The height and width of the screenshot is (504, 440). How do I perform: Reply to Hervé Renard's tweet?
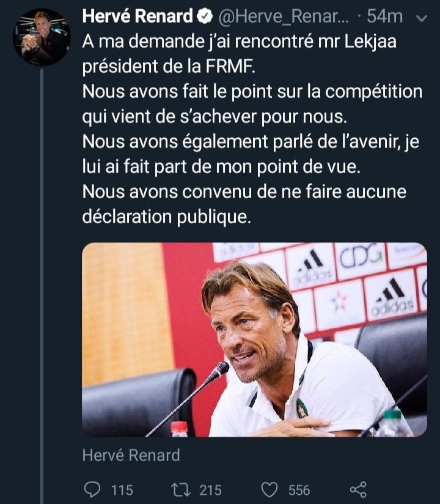click(91, 489)
